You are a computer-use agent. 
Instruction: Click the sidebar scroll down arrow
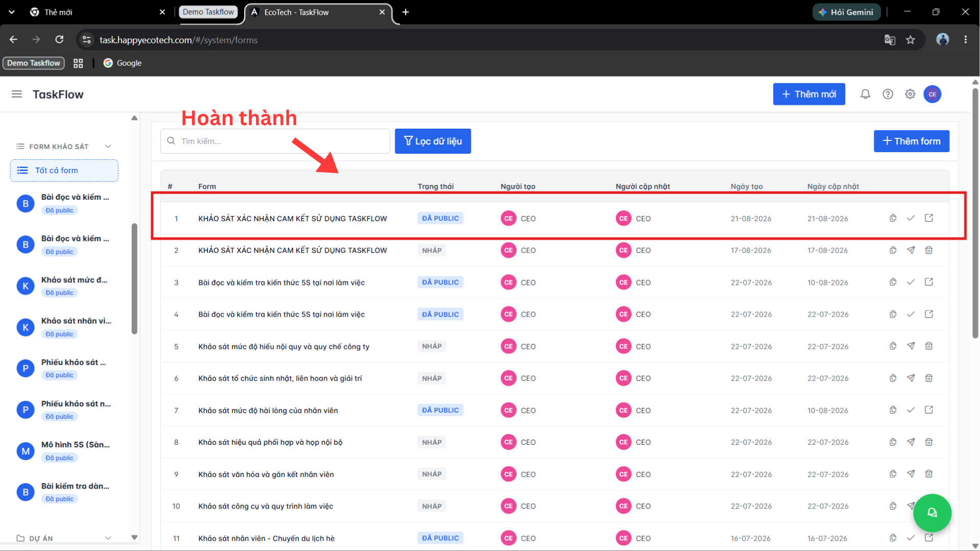tap(134, 537)
